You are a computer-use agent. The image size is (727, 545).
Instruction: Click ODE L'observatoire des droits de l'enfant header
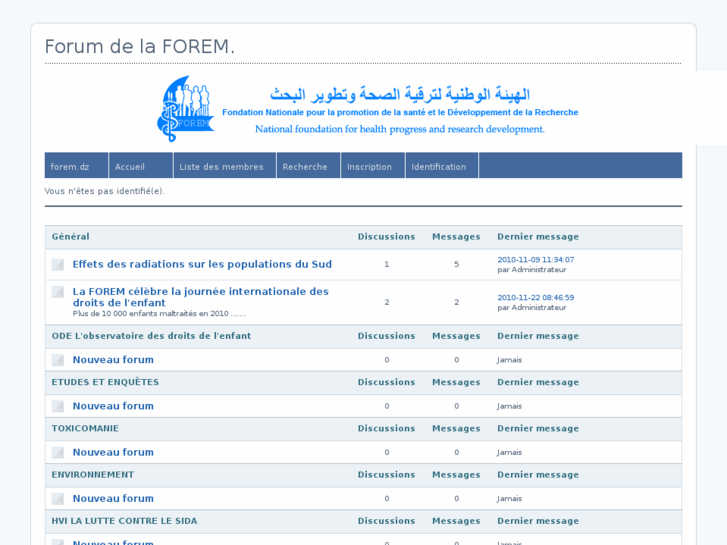point(151,336)
